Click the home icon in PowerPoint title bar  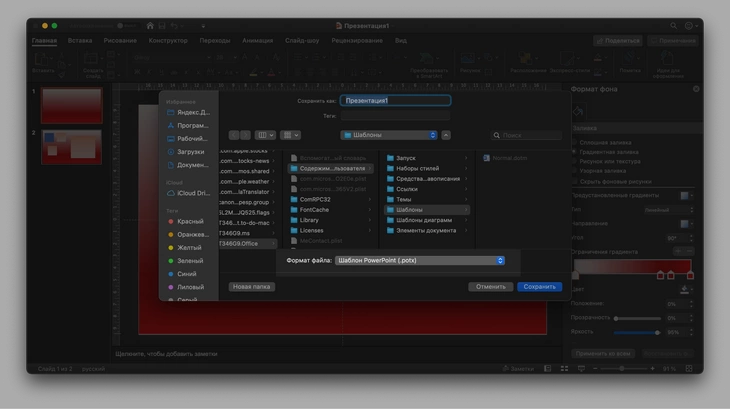pos(150,26)
